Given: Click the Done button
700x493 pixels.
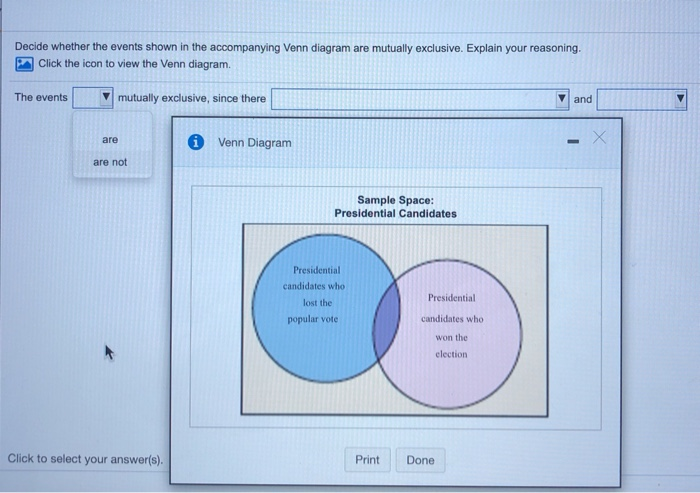Looking at the screenshot, I should (x=420, y=460).
